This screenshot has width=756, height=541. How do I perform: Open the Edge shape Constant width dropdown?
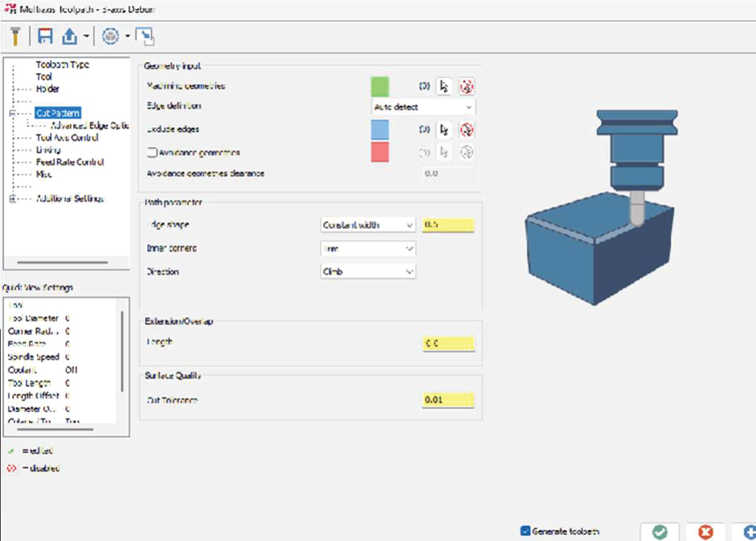(368, 225)
